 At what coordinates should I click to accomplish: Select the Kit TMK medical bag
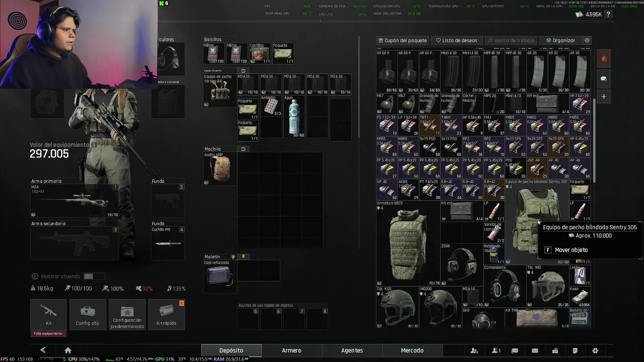tap(536, 318)
